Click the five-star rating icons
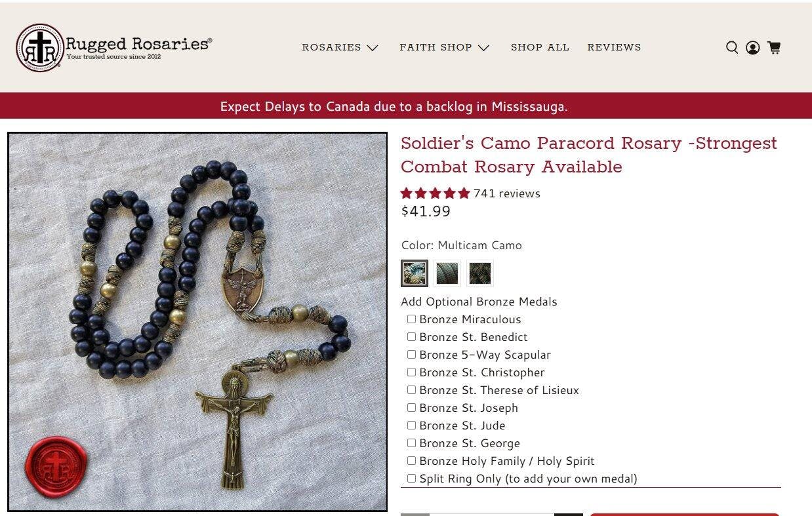 pos(436,193)
